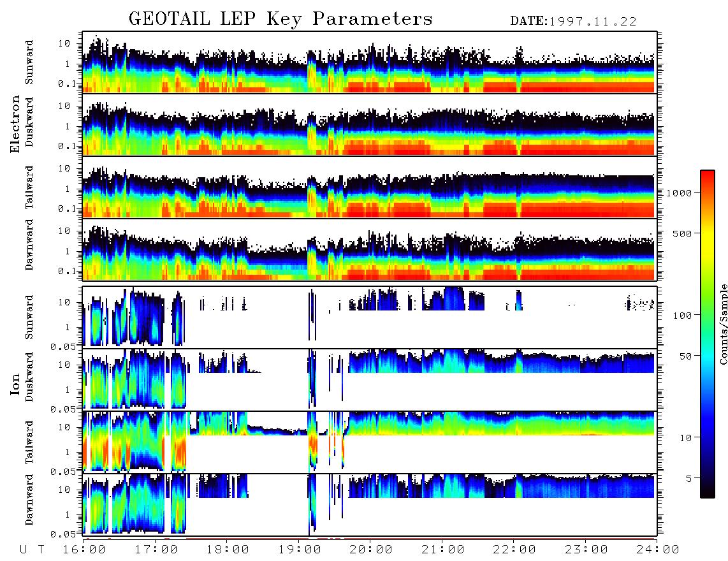The width and height of the screenshot is (728, 561).
Task: Click the 17:00 time tick label
Action: [155, 550]
